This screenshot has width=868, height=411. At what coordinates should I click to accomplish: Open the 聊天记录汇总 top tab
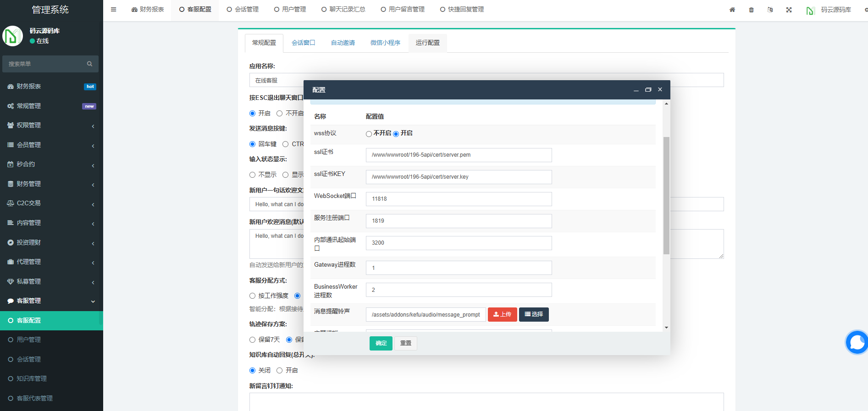click(x=343, y=9)
